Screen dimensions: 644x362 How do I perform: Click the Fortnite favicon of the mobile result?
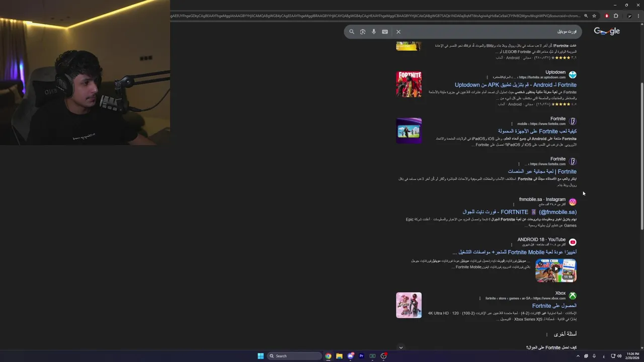(573, 121)
